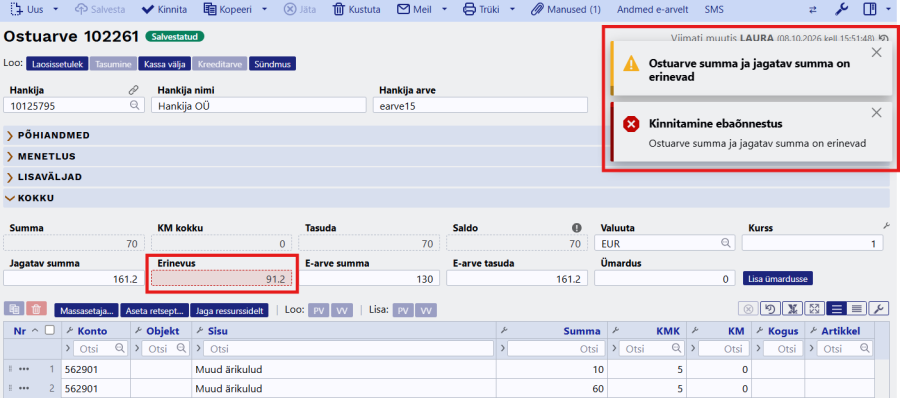Click the Jaga ressurssidelt button
900x398 pixels.
coord(230,310)
